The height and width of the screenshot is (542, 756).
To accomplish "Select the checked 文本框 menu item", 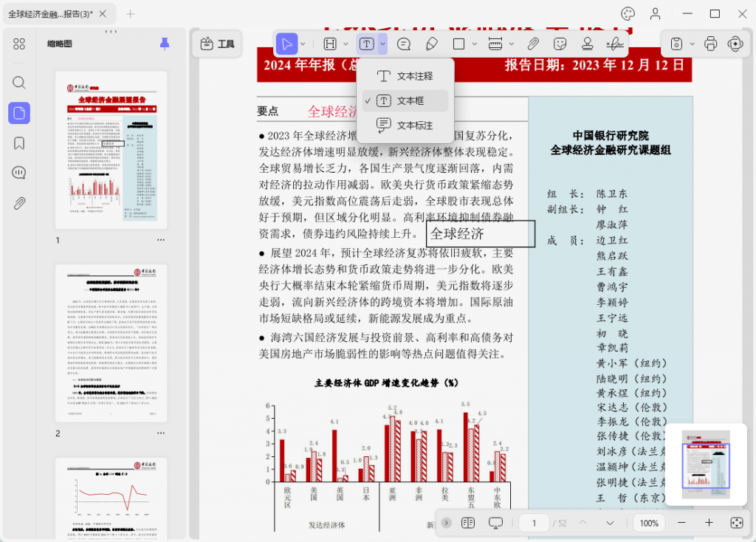I will click(x=405, y=100).
